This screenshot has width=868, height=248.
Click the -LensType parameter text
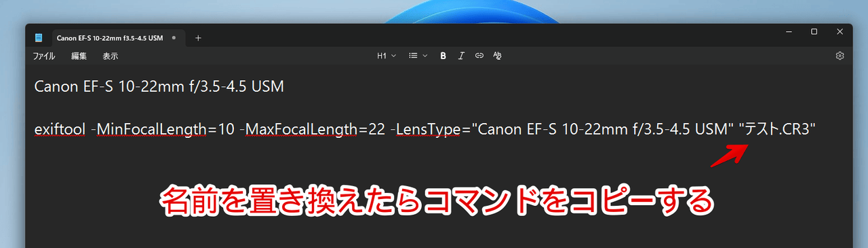tap(426, 129)
